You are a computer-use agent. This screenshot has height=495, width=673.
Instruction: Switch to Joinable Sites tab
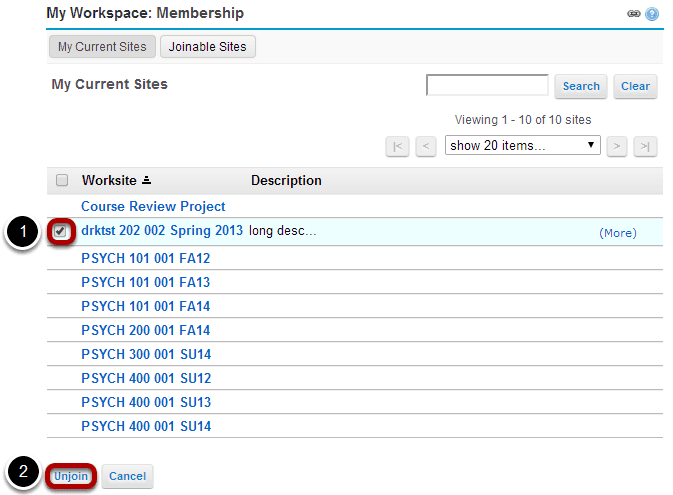(x=207, y=46)
